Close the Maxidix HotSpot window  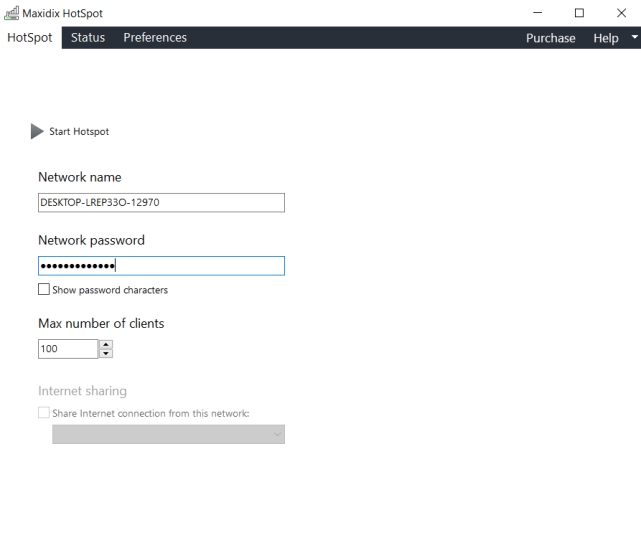click(x=620, y=12)
